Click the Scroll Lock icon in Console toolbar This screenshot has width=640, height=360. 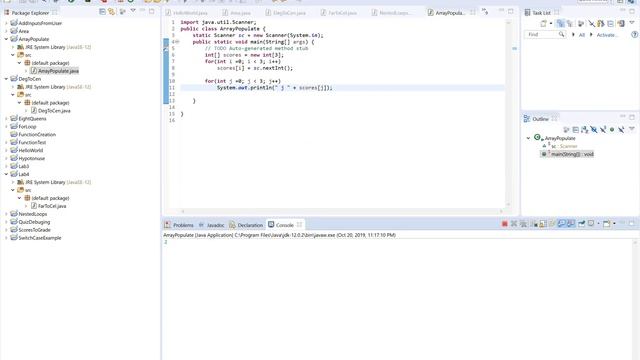tap(543, 224)
